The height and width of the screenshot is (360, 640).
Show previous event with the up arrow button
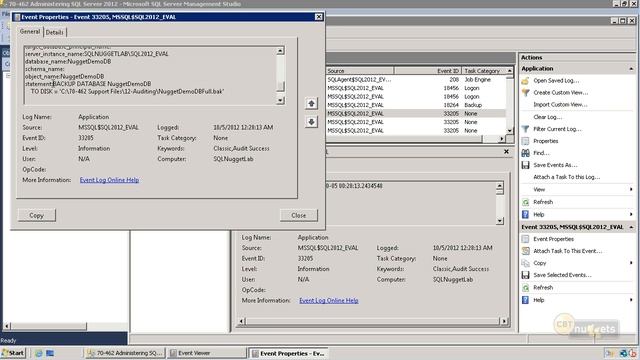(311, 103)
